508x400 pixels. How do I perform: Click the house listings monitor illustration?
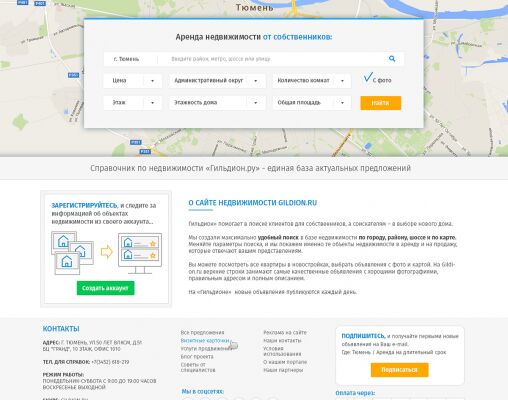[140, 253]
